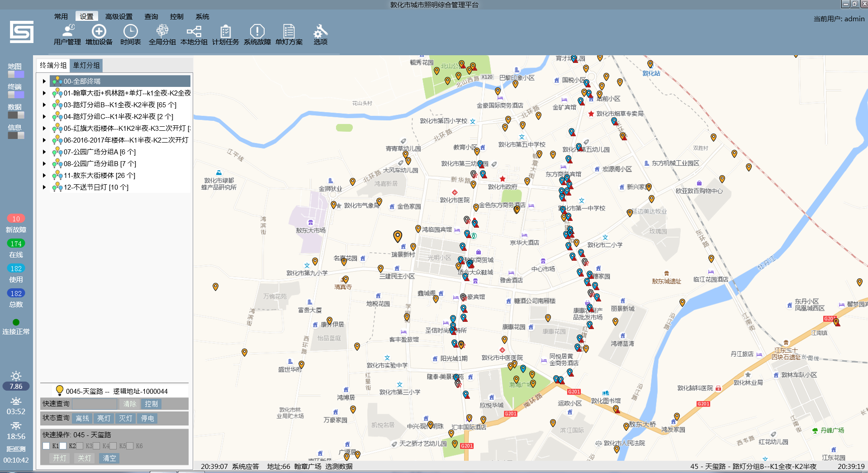This screenshot has width=868, height=473.
Task: Open 本地分组 local grouping tool
Action: [194, 34]
